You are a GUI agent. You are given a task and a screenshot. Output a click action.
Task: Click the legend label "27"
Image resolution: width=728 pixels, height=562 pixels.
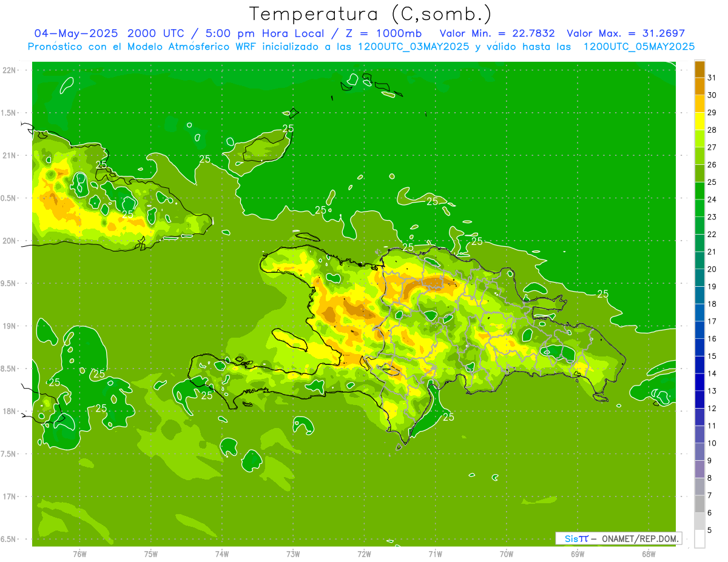pyautogui.click(x=712, y=147)
